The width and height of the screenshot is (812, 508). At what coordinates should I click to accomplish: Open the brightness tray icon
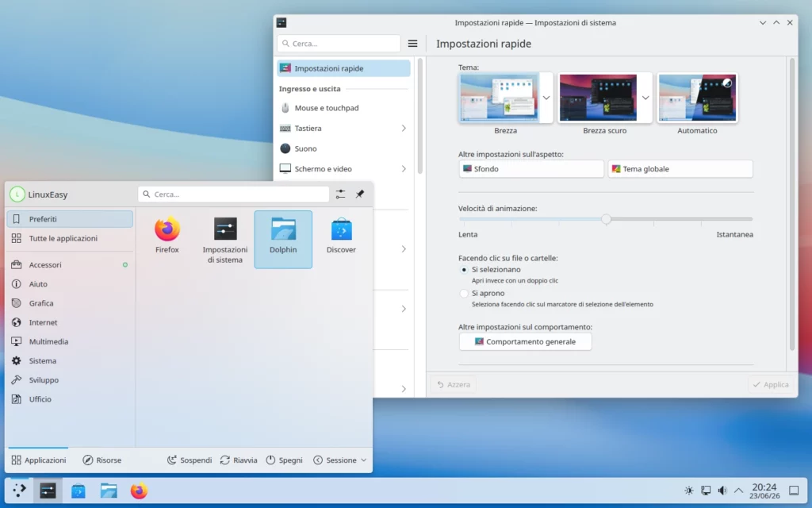pyautogui.click(x=689, y=491)
